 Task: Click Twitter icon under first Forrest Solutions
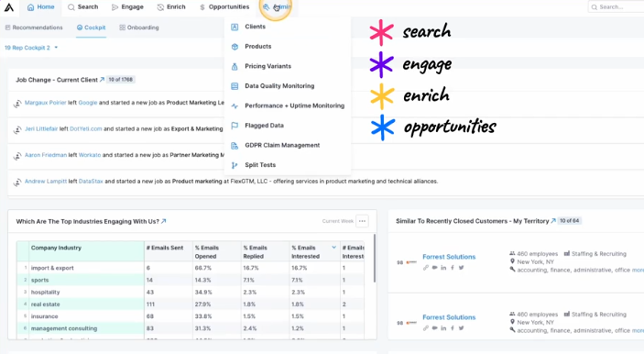[x=461, y=268]
